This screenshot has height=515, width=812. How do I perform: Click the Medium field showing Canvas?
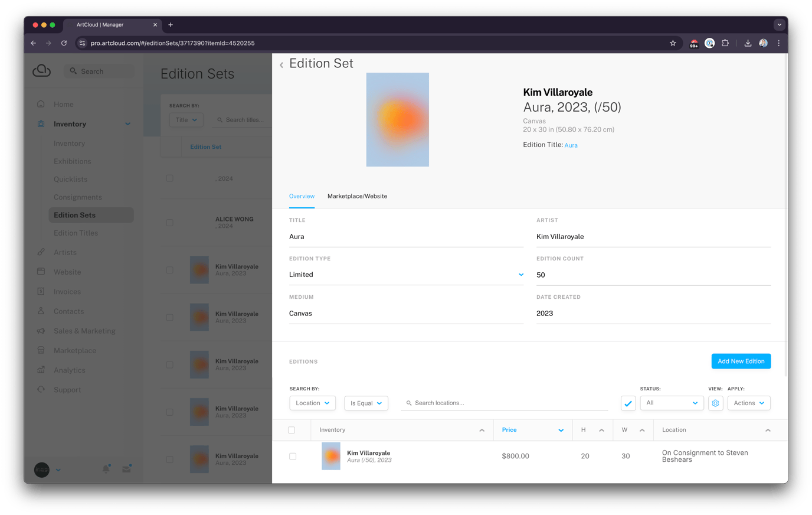[x=406, y=314]
